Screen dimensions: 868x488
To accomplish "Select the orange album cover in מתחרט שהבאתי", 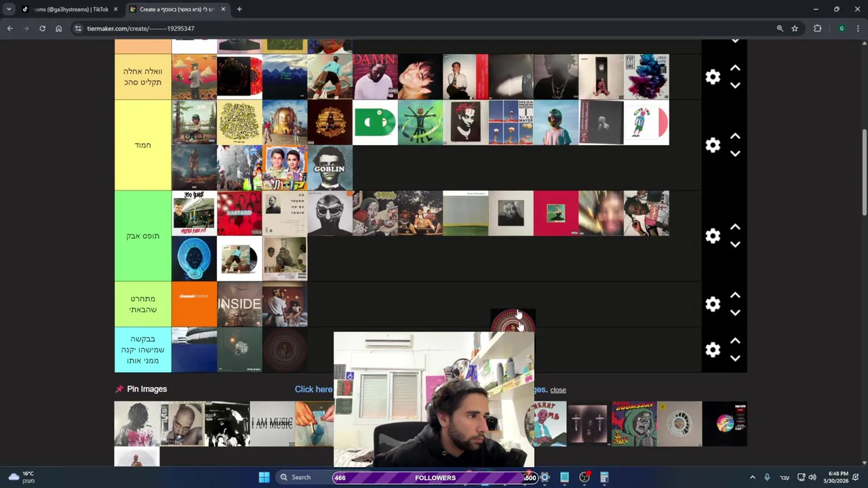I will click(194, 304).
